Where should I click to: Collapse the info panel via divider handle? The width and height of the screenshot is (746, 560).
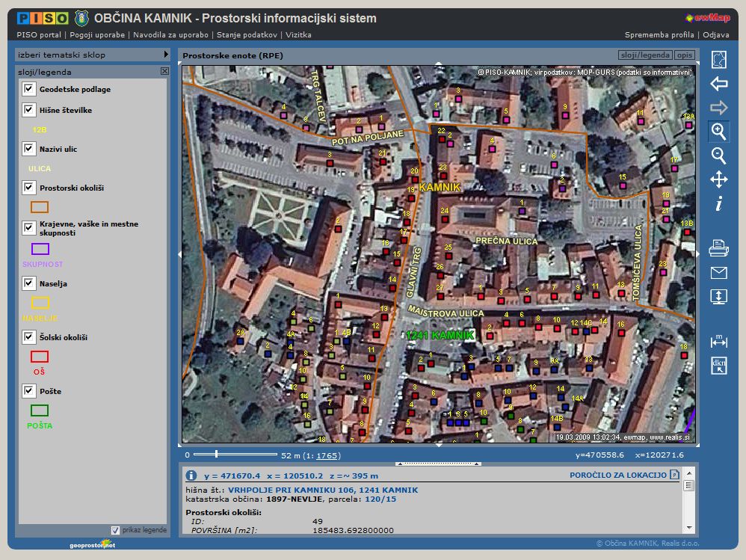point(439,464)
